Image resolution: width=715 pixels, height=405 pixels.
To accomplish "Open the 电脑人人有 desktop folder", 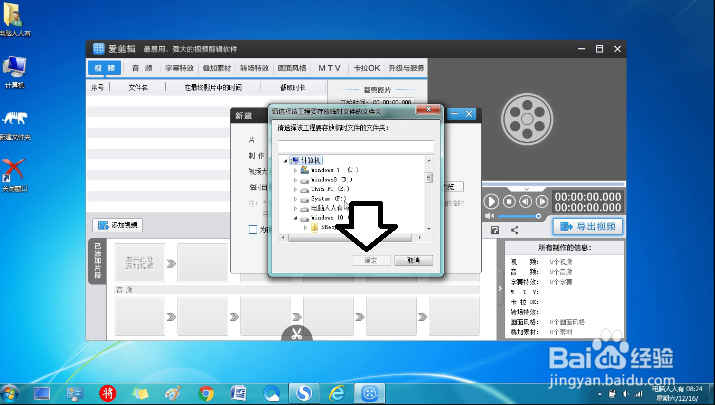I will tap(14, 19).
